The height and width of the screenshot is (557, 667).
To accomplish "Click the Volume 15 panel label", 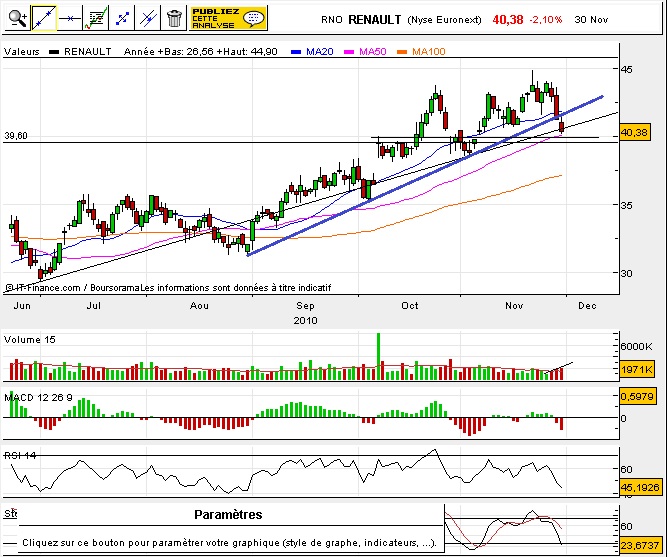I will (29, 340).
